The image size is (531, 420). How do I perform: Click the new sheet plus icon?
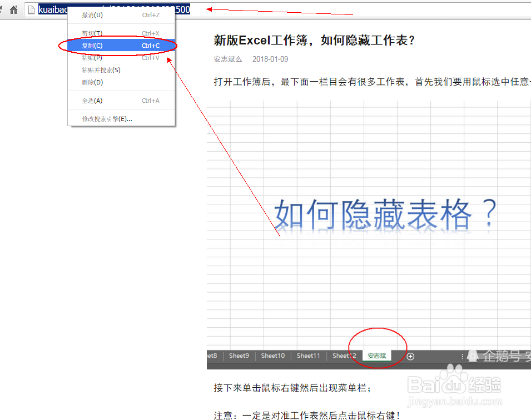tap(410, 356)
